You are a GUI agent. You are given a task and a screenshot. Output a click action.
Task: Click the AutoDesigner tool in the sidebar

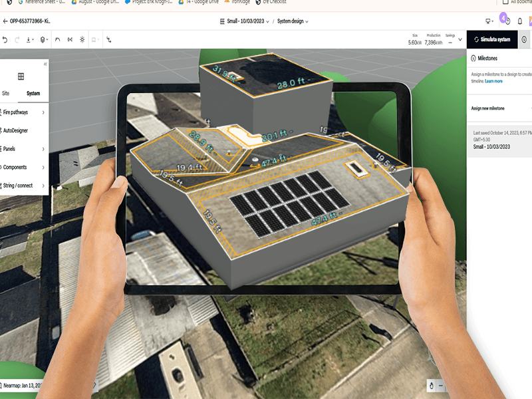point(20,130)
